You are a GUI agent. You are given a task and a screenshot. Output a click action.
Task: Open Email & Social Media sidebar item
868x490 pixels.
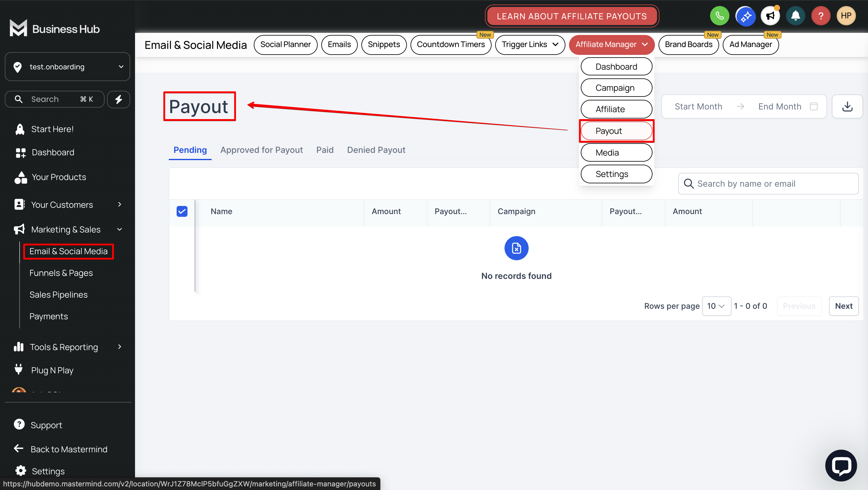point(68,251)
